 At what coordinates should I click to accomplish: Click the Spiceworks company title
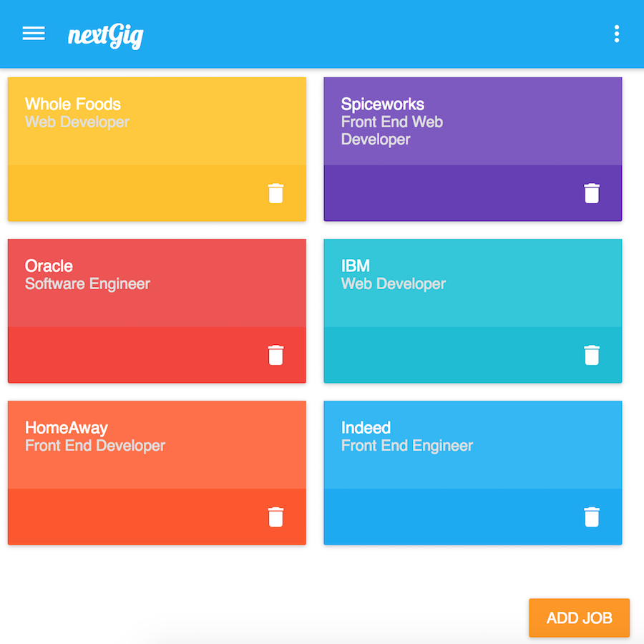382,104
